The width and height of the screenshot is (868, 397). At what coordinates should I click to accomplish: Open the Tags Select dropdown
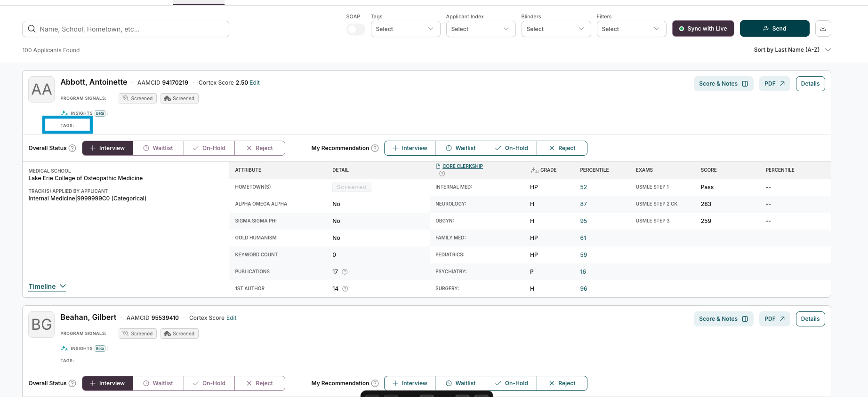(405, 29)
